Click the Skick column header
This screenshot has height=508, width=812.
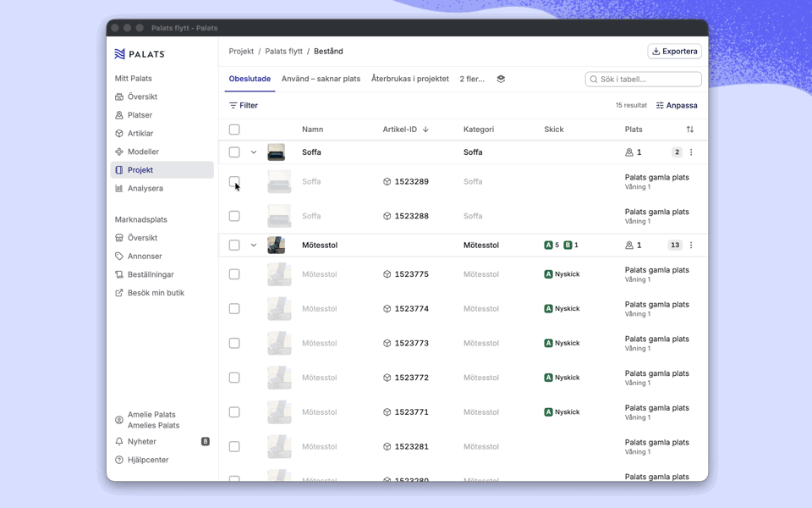tap(553, 130)
